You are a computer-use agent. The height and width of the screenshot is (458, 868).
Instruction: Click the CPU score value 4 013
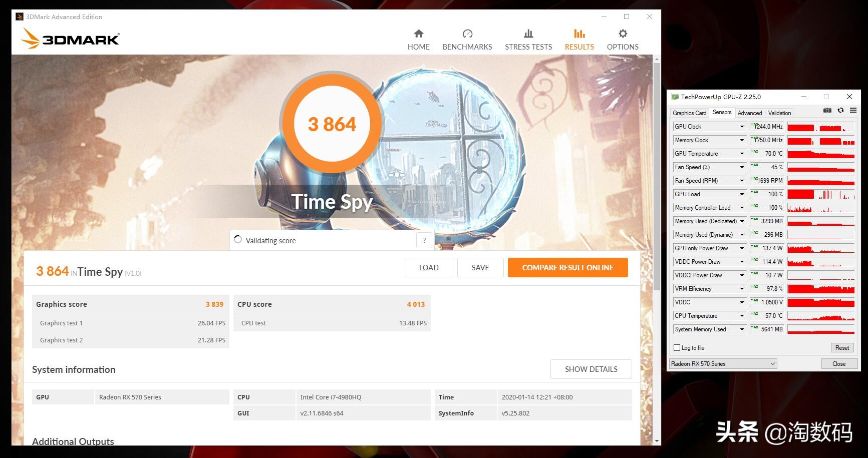416,304
